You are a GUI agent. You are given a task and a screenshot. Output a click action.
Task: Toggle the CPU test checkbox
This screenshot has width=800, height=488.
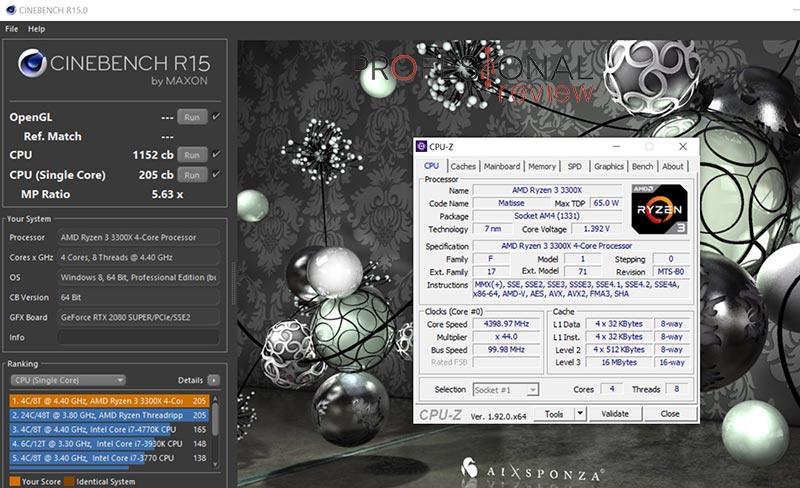216,154
